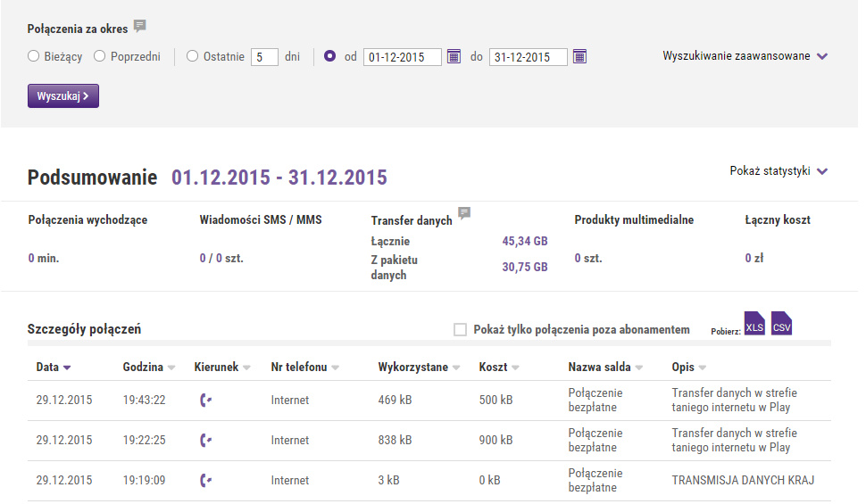866x504 pixels.
Task: Sort table by Wykorzystane column
Action: tap(419, 368)
